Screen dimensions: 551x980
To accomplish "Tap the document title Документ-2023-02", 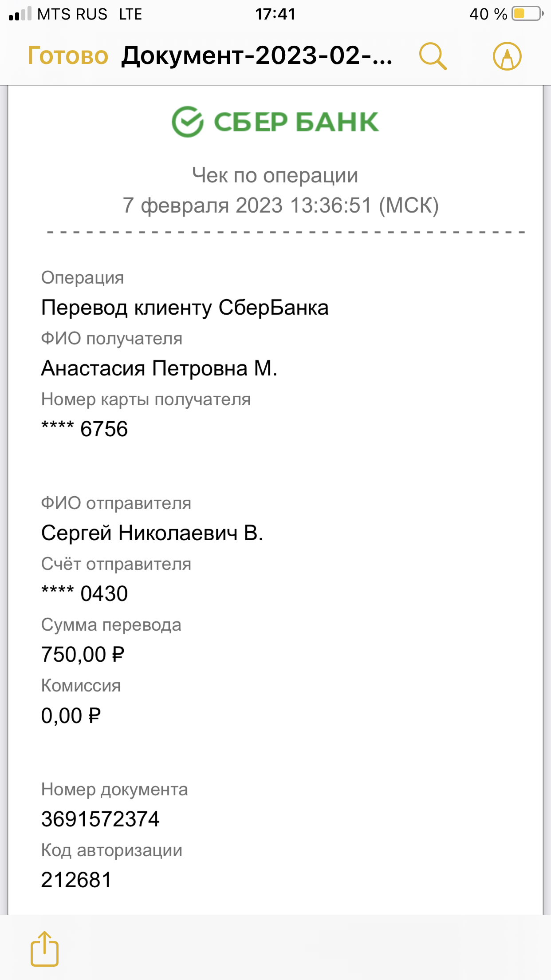I will [257, 56].
